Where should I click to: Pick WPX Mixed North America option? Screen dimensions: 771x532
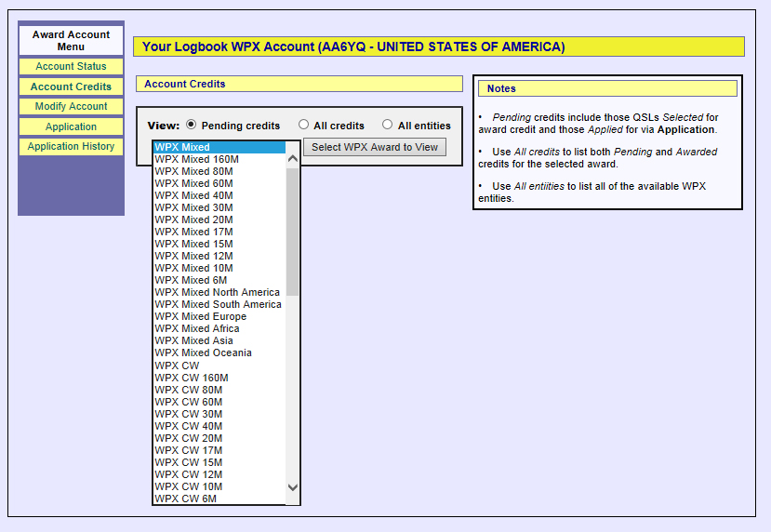[x=217, y=292]
